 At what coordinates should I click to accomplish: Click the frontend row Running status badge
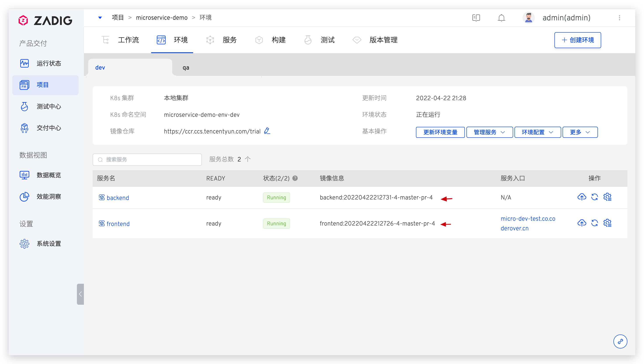pos(276,224)
